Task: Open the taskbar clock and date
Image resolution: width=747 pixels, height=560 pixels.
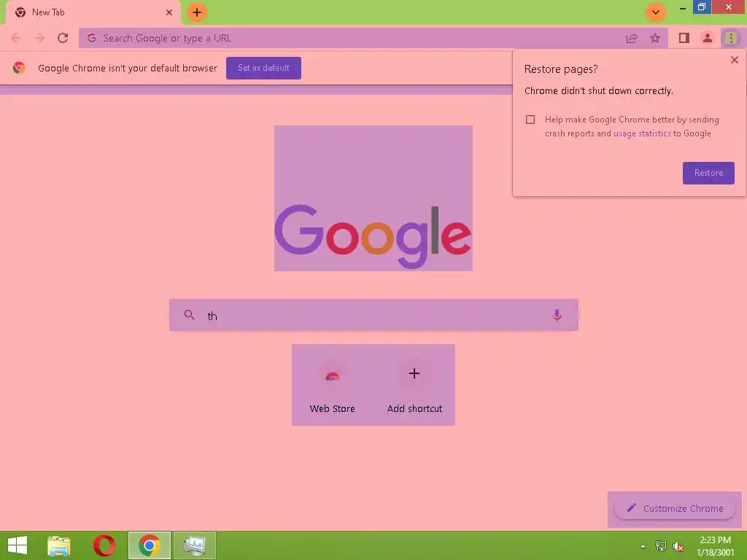Action: (x=715, y=546)
